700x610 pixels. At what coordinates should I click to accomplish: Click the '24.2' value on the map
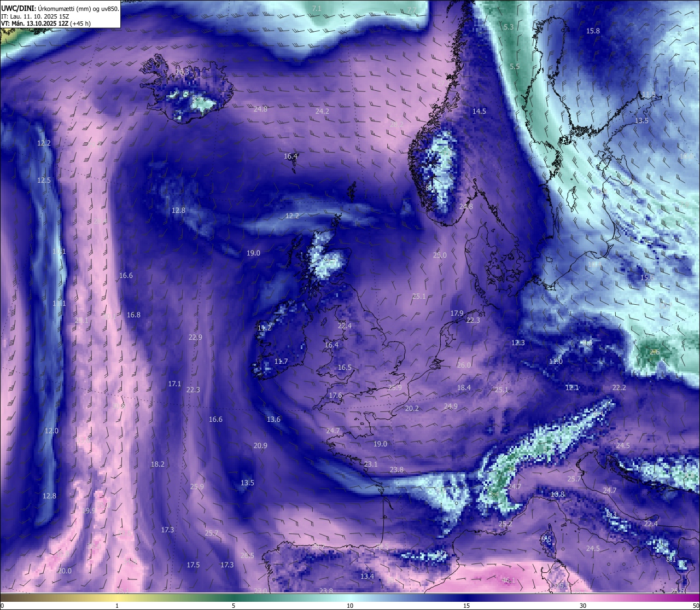(x=323, y=111)
